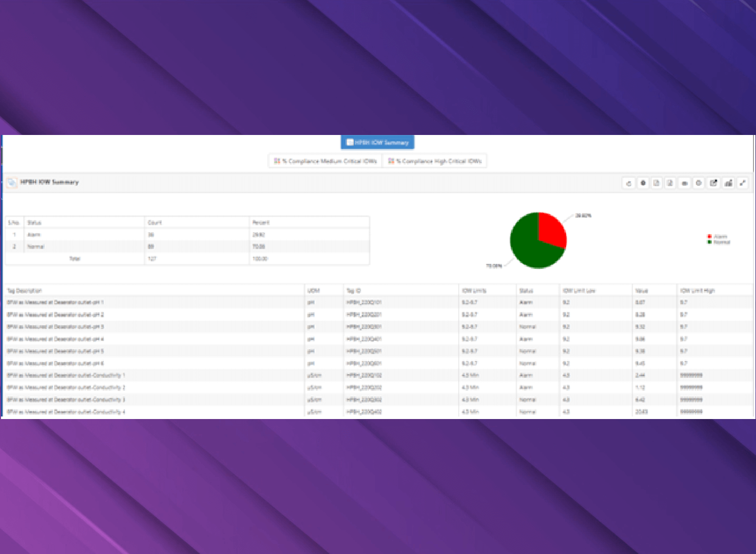The height and width of the screenshot is (554, 756).
Task: Click the Tag ID column header
Action: pyautogui.click(x=353, y=291)
